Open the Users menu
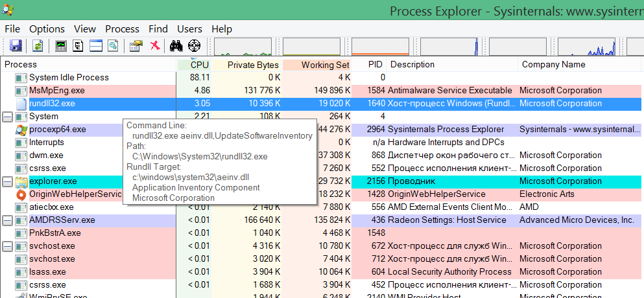Screen dimensions: 644x298 pyautogui.click(x=189, y=29)
